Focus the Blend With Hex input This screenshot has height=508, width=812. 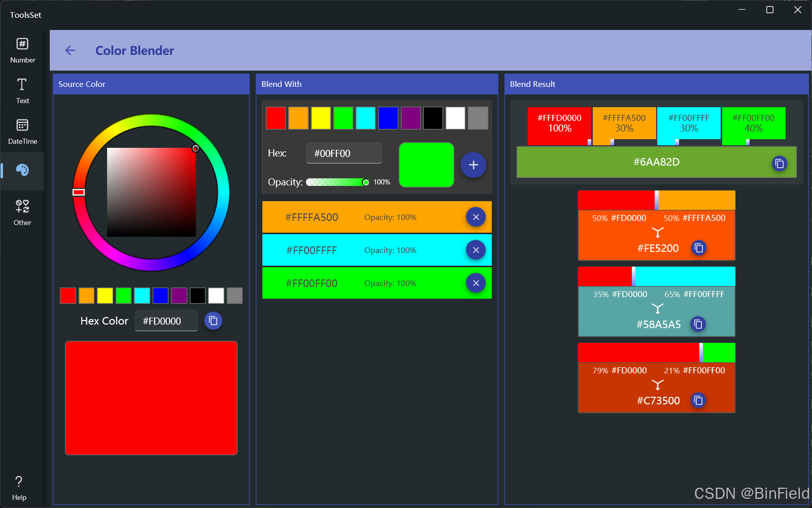click(x=344, y=153)
